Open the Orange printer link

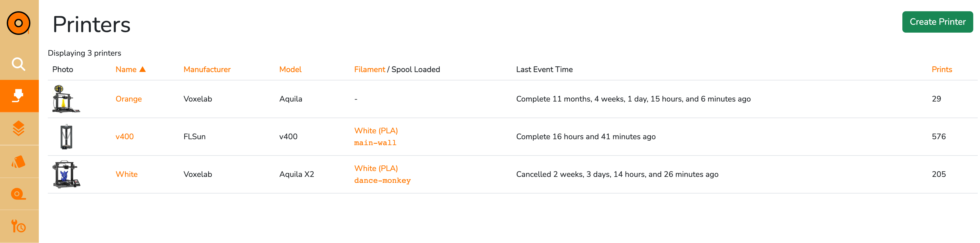pyautogui.click(x=129, y=99)
